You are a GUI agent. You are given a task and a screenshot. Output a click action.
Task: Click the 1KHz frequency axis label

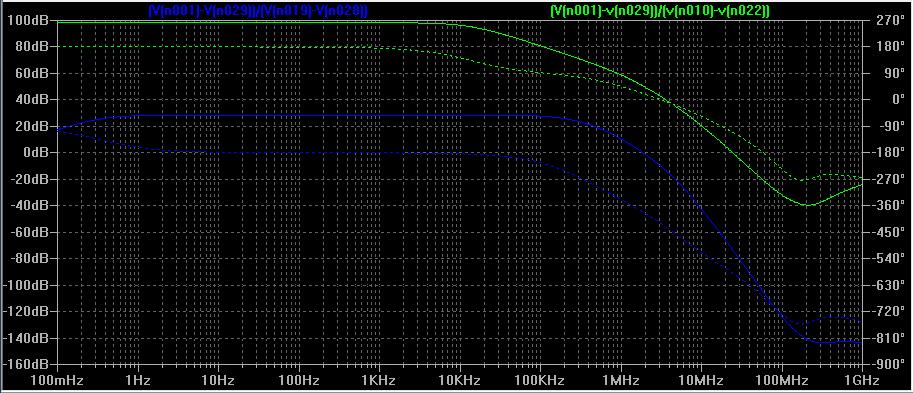point(379,381)
